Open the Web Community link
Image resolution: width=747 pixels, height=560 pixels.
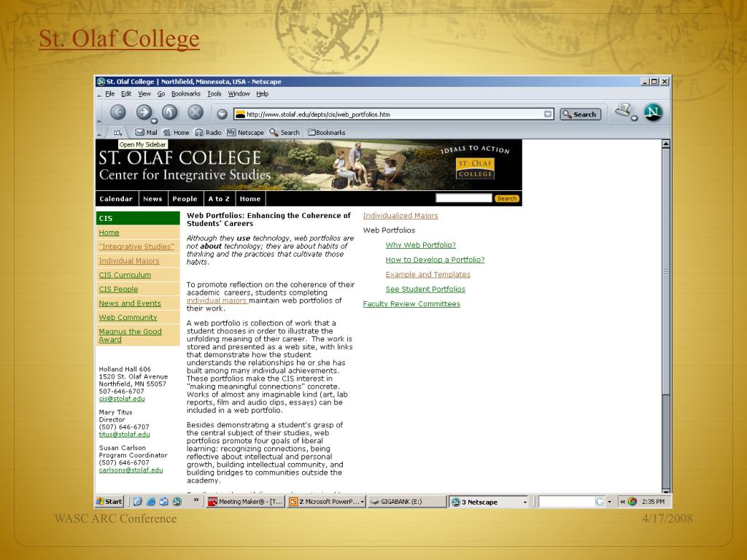point(128,317)
